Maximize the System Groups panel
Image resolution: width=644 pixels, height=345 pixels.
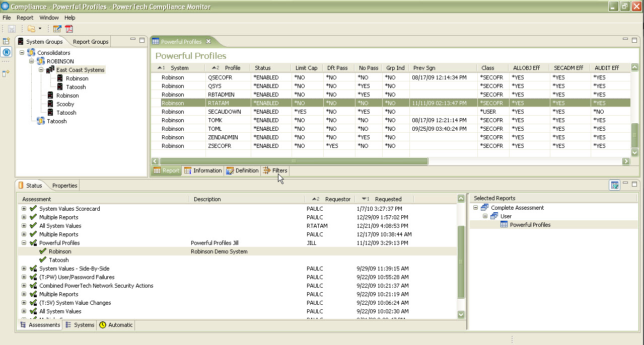coord(142,40)
